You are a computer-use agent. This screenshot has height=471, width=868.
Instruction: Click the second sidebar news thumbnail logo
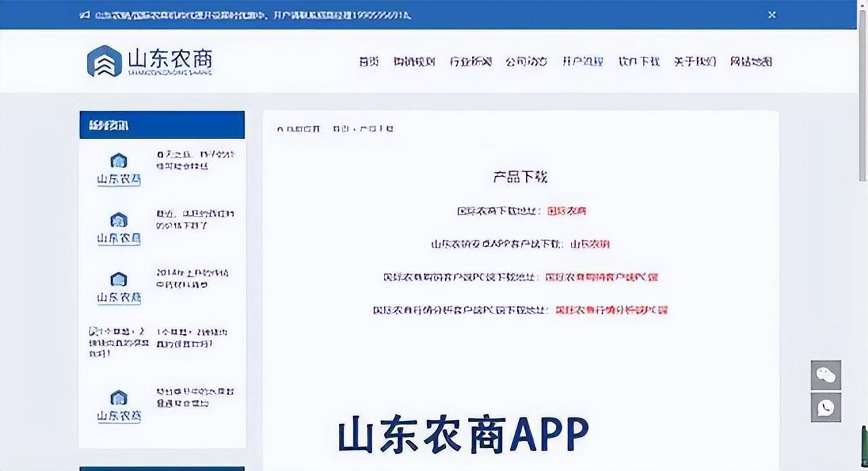click(x=119, y=228)
